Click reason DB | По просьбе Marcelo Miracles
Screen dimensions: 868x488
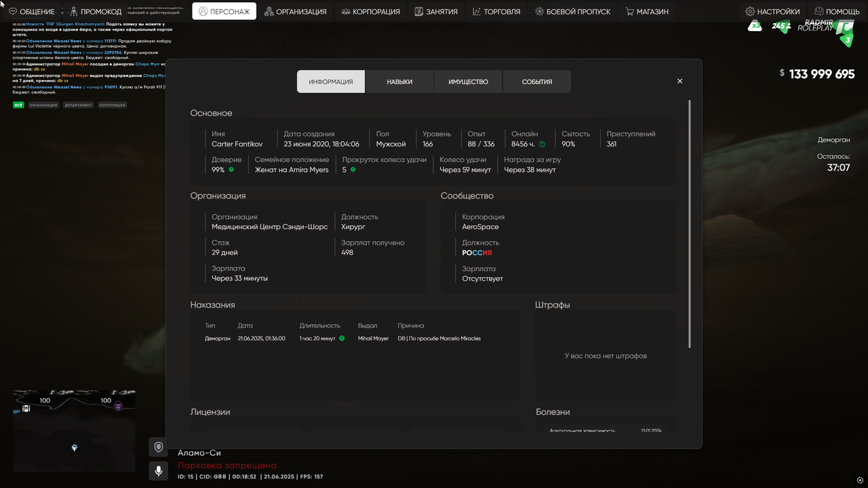[439, 338]
